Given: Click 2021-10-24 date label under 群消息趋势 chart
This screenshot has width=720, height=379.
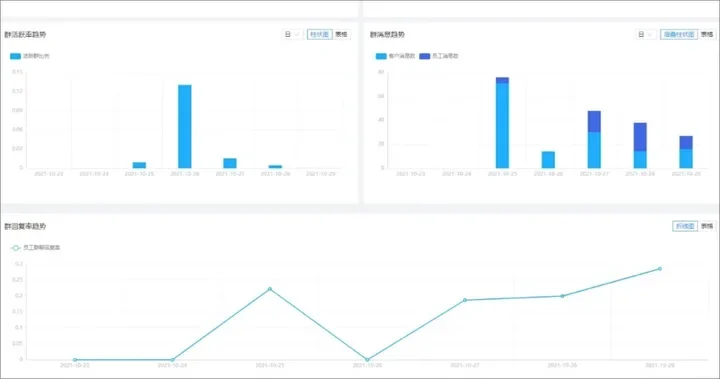Looking at the screenshot, I should click(456, 174).
